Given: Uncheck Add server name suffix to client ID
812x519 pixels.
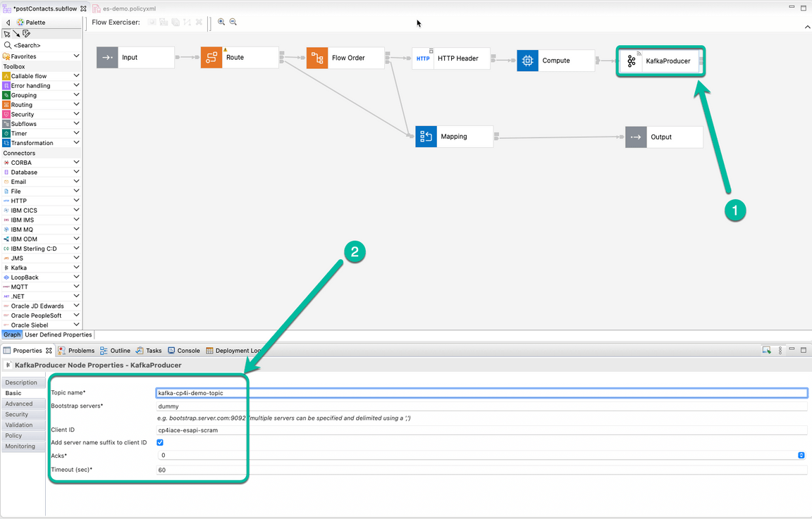Looking at the screenshot, I should pos(159,442).
